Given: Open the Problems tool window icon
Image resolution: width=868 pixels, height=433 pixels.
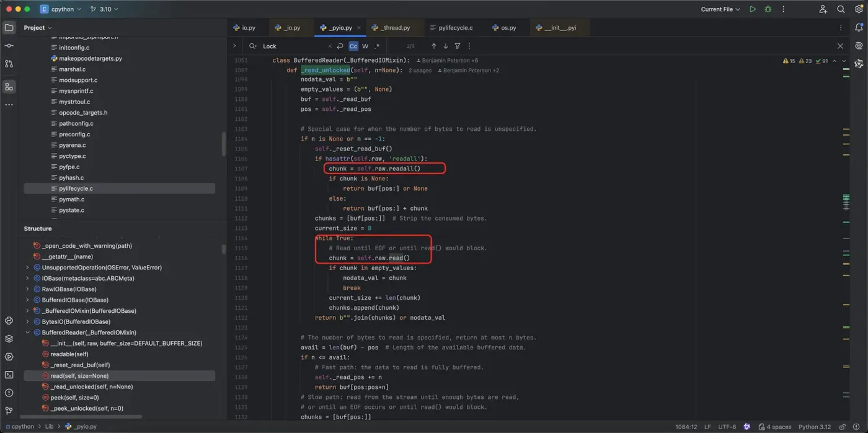Looking at the screenshot, I should click(x=9, y=393).
